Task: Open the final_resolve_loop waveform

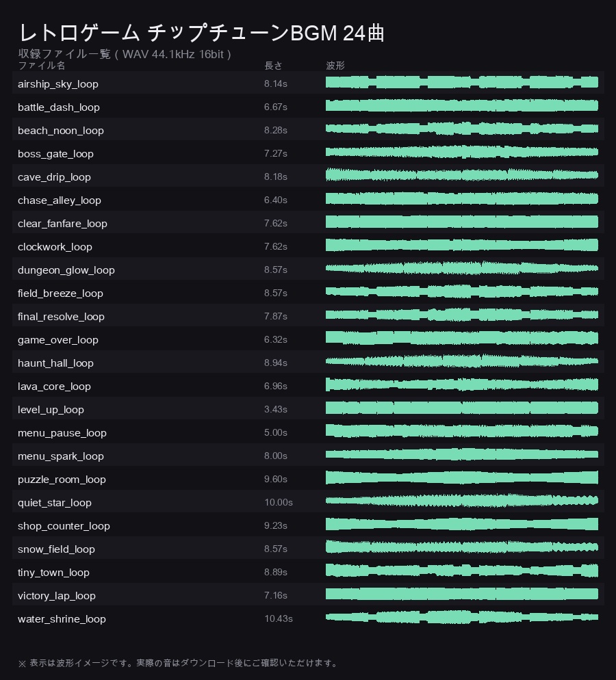Action: [x=461, y=315]
